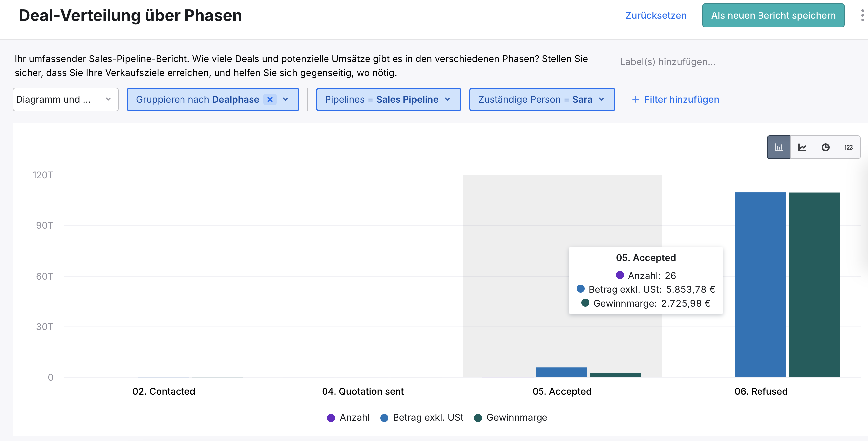Click the blue bar for 06. Refused
This screenshot has width=868, height=441.
760,285
